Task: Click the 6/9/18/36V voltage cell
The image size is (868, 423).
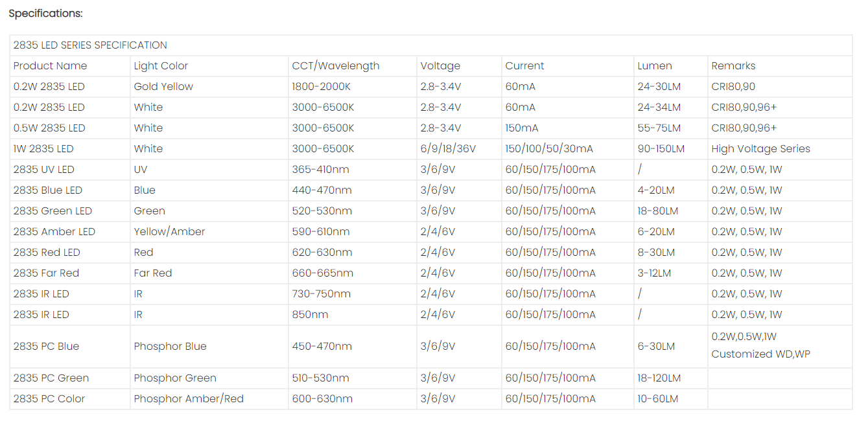Action: coord(448,149)
